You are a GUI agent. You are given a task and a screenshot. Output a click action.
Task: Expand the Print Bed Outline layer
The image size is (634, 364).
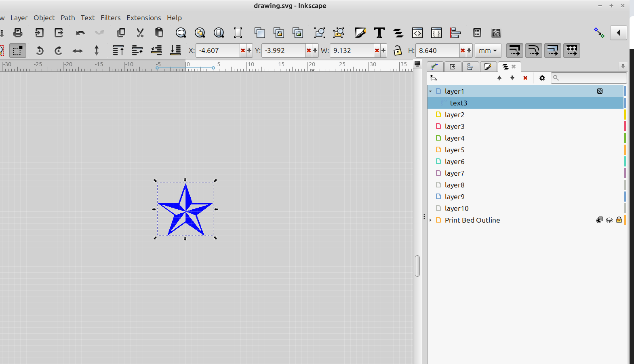point(430,220)
